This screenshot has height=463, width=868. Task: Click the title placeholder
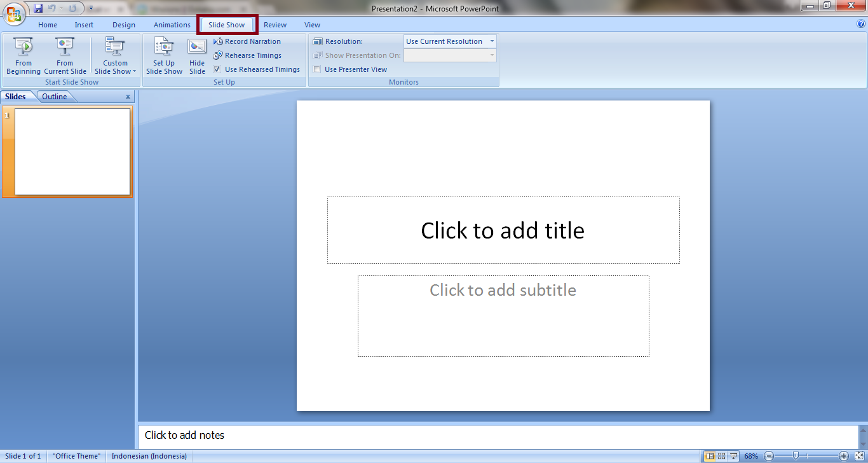point(503,230)
